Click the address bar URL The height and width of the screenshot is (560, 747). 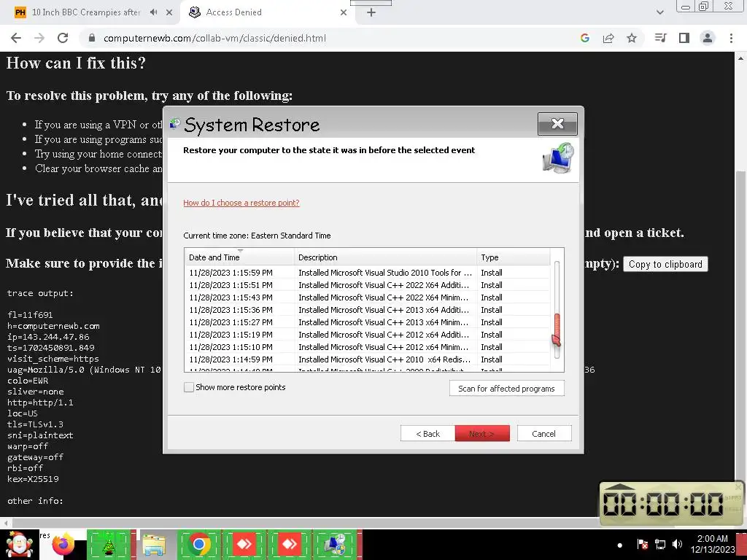215,38
